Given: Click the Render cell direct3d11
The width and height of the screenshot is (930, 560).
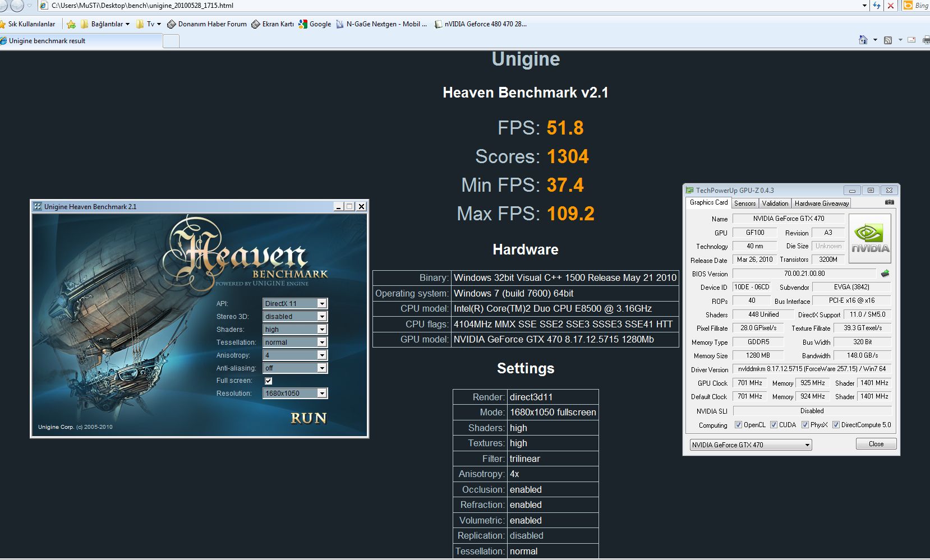Looking at the screenshot, I should (553, 397).
